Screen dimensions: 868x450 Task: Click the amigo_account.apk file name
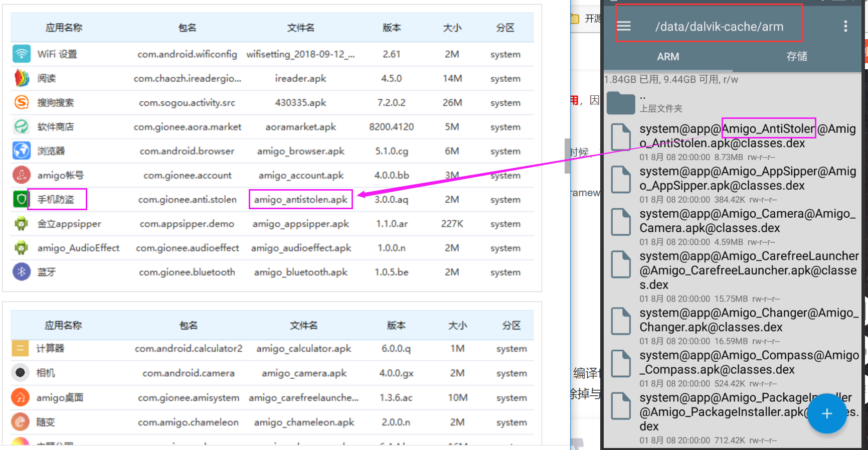coord(300,175)
